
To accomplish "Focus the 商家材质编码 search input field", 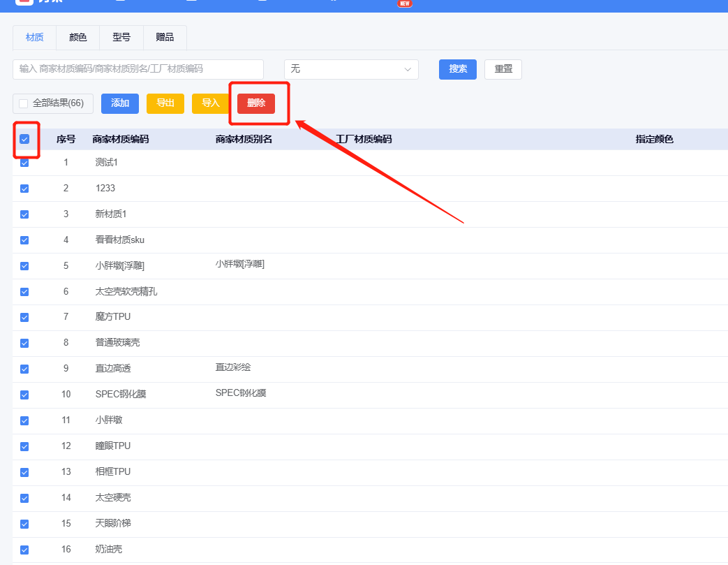I will [138, 69].
